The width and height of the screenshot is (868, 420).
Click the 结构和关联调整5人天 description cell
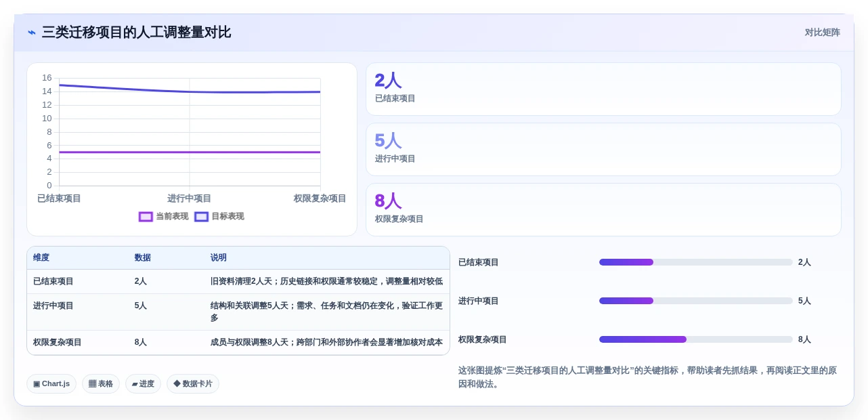click(x=326, y=312)
